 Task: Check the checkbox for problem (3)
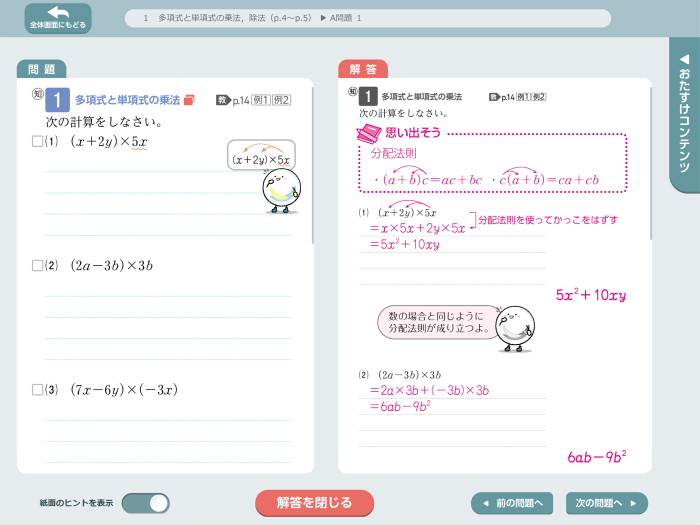38,390
